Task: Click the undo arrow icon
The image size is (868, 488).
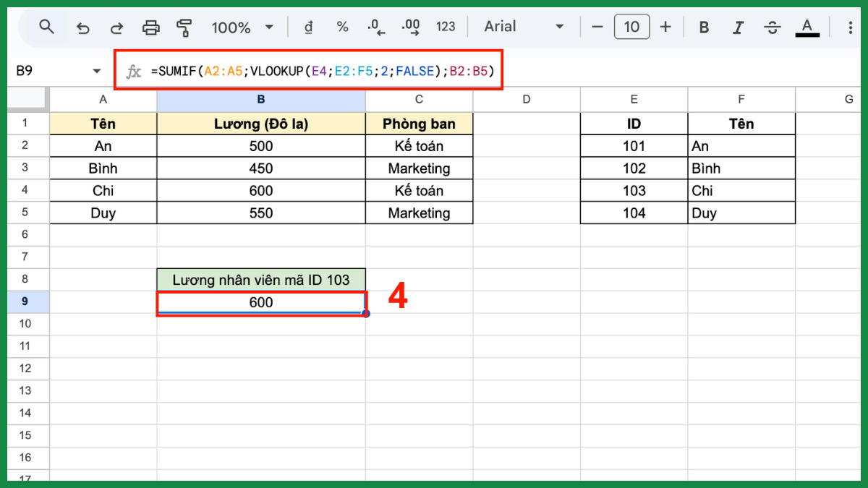Action: 83,27
